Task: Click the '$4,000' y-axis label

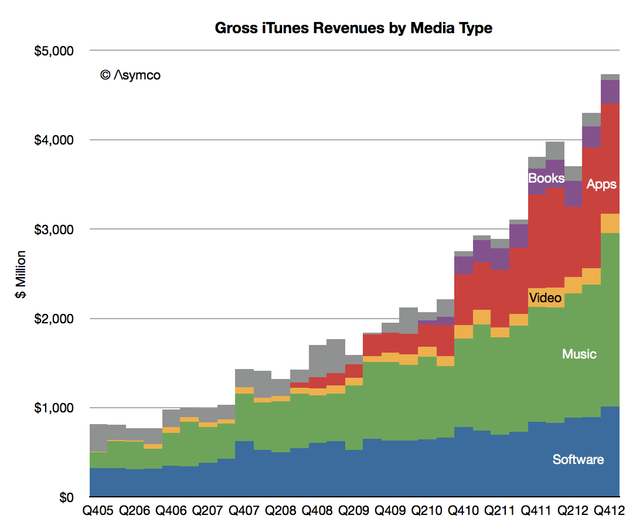Action: click(x=54, y=140)
